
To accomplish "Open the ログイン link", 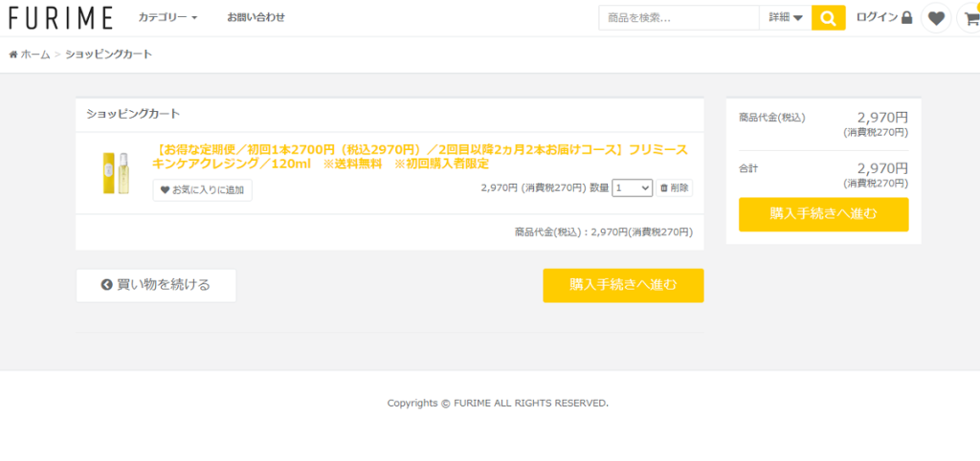I will tap(883, 17).
